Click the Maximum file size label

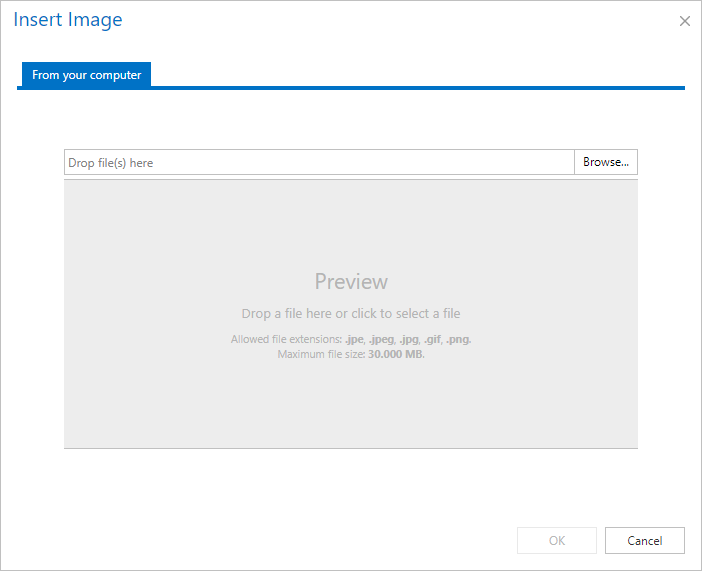click(321, 354)
